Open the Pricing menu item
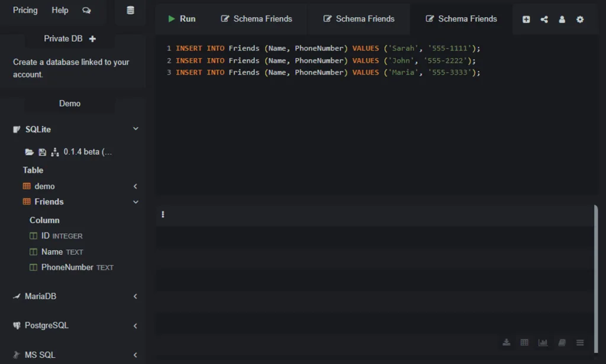The height and width of the screenshot is (364, 606). click(25, 10)
